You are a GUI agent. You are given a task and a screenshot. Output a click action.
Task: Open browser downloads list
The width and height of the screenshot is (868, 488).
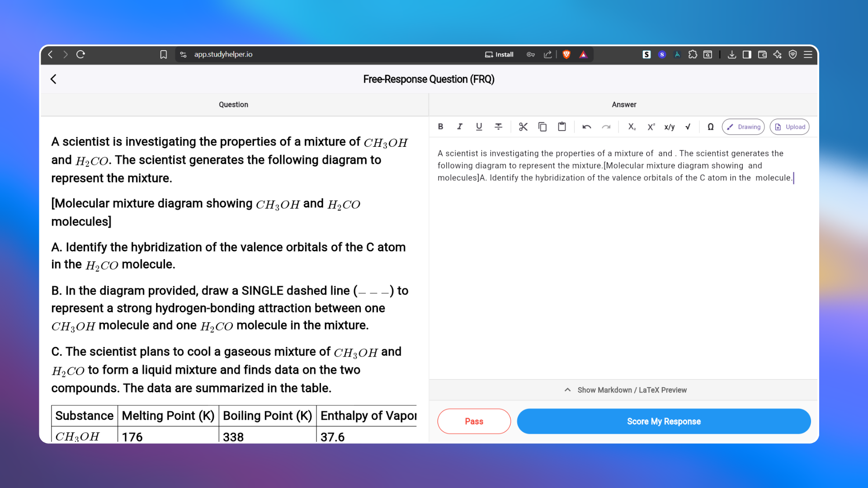tap(732, 54)
